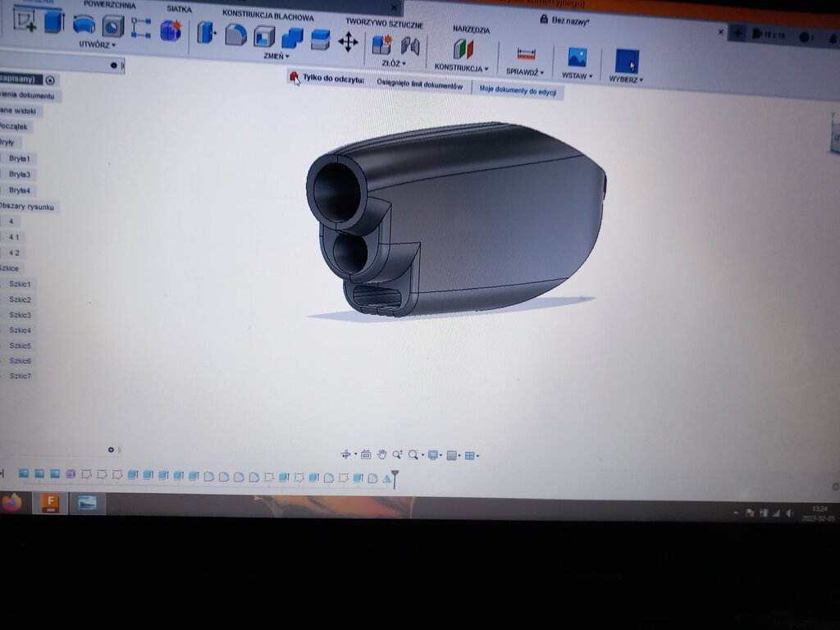Open the KONSTRUKCJA dropdown

(461, 68)
